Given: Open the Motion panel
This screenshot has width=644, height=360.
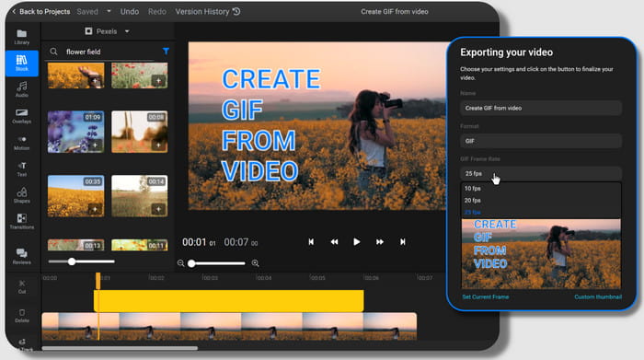Looking at the screenshot, I should (x=22, y=143).
